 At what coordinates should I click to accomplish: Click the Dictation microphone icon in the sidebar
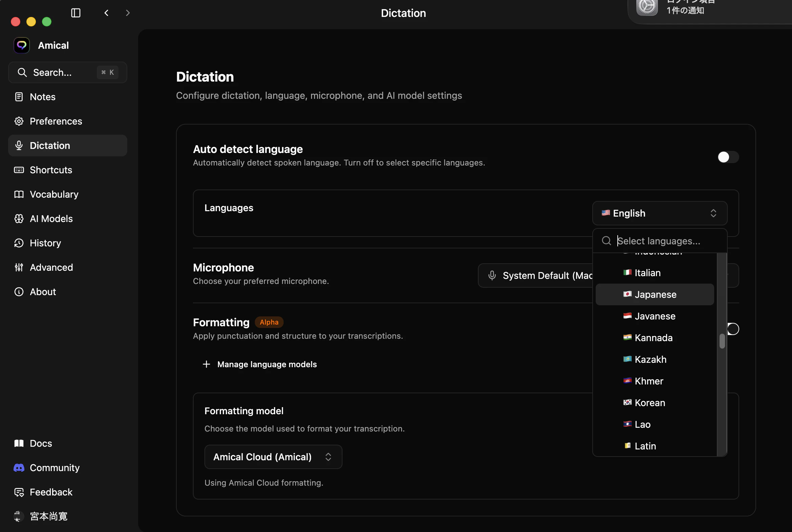19,146
